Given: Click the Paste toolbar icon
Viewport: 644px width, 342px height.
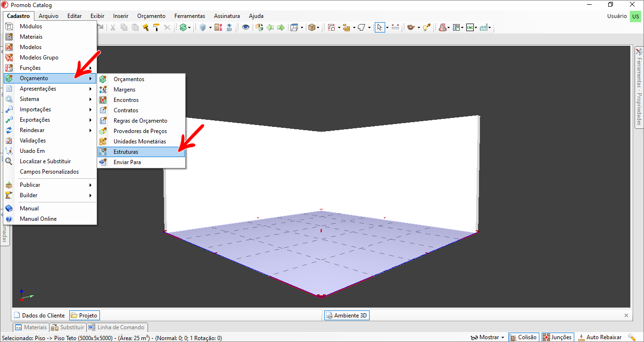Looking at the screenshot, I should pos(135,27).
